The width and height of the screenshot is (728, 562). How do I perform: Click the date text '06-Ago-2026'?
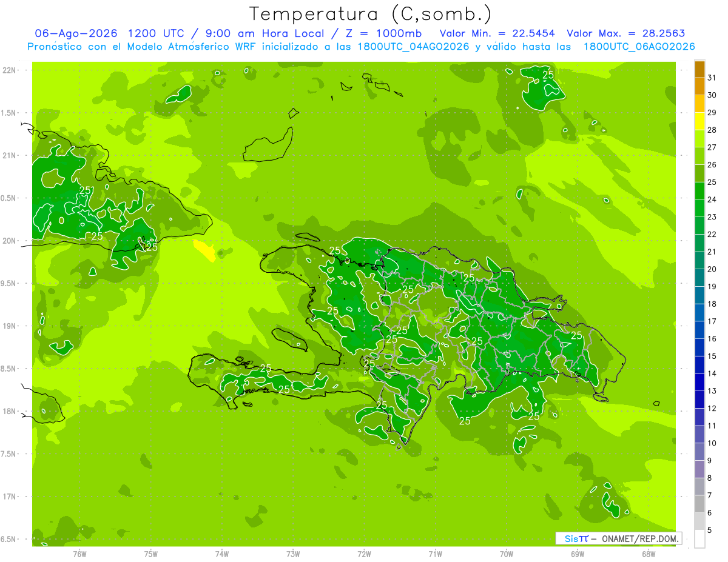click(x=76, y=33)
